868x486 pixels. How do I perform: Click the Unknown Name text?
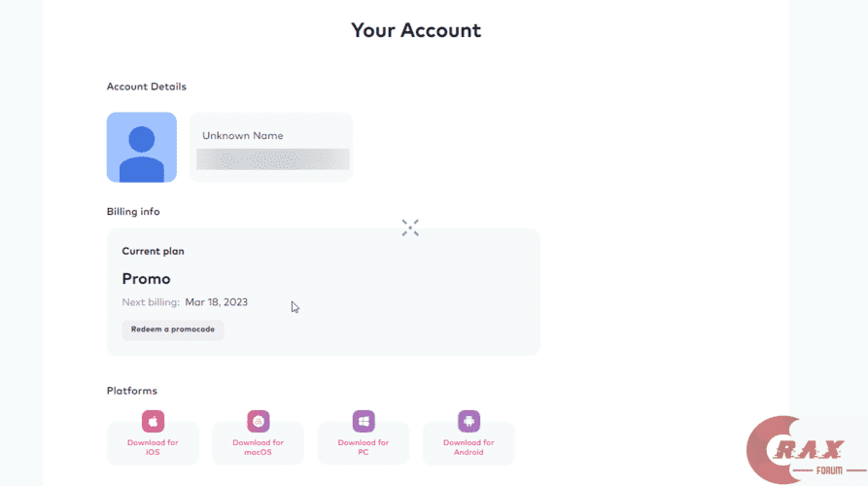point(242,136)
